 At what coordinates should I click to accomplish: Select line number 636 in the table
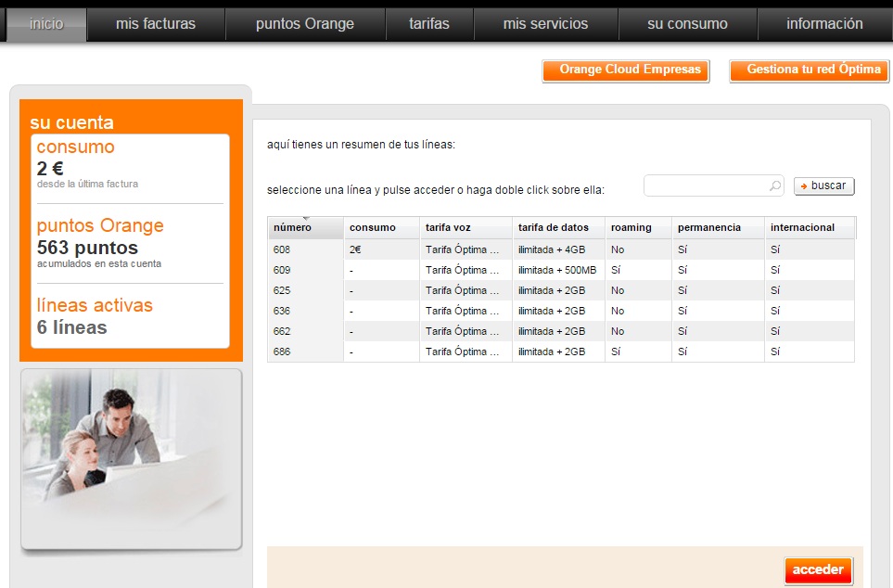coord(282,311)
